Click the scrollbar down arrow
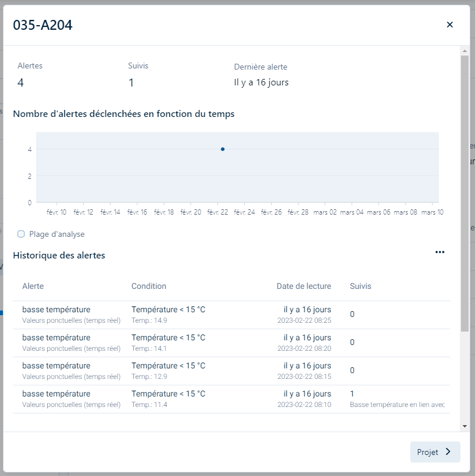The width and height of the screenshot is (475, 476). click(x=464, y=426)
